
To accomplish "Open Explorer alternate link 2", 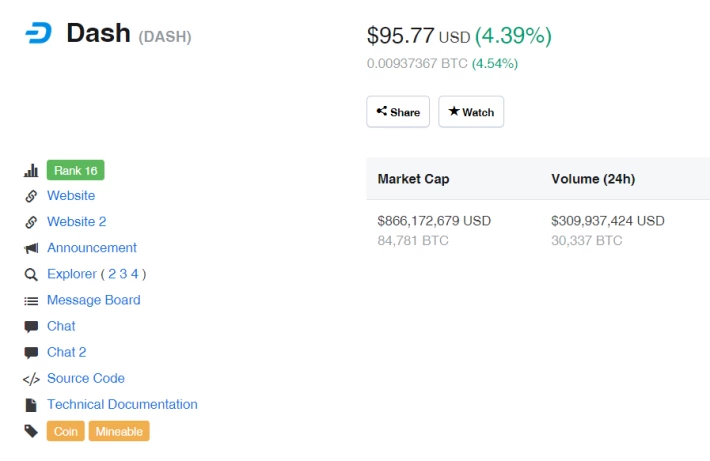I will coord(112,274).
